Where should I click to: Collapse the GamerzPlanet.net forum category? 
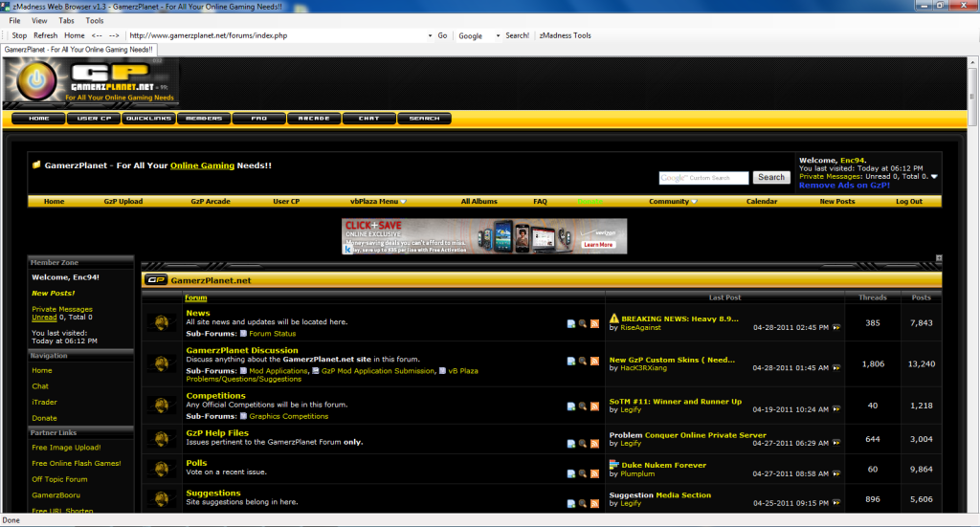939,258
